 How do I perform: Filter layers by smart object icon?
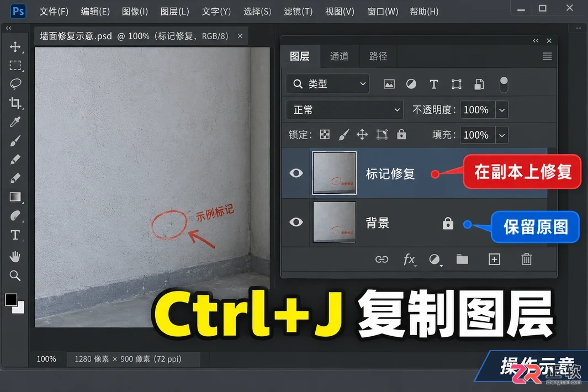point(479,84)
